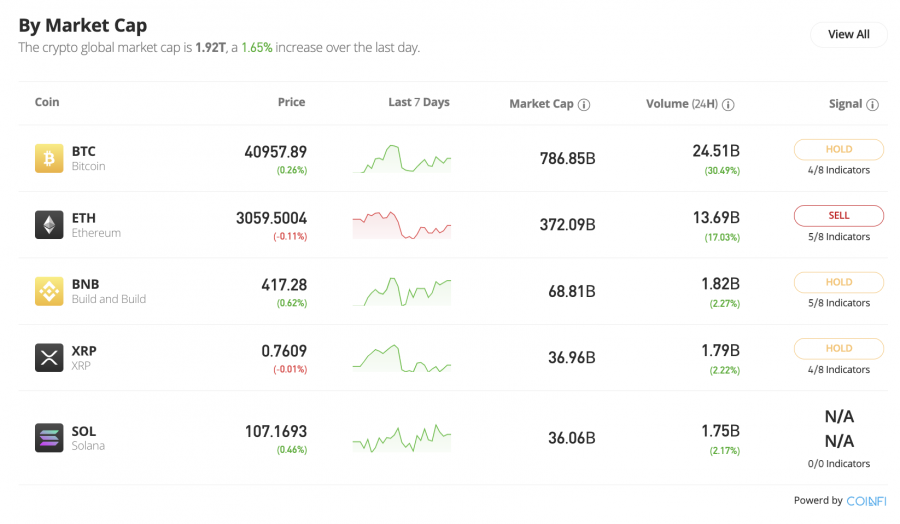Click the BNB market cap 68.81B
The height and width of the screenshot is (524, 900).
tap(572, 292)
